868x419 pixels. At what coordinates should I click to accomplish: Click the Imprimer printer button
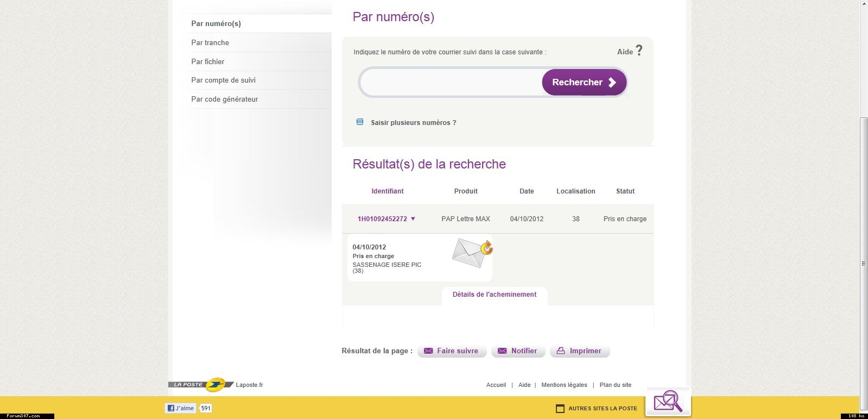pyautogui.click(x=579, y=351)
